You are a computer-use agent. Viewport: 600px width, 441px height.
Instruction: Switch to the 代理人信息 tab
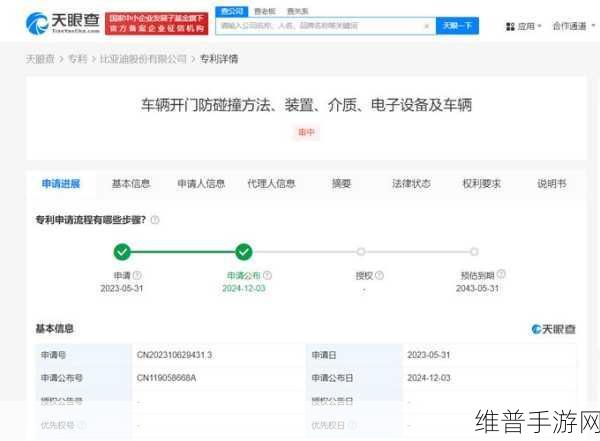point(271,184)
